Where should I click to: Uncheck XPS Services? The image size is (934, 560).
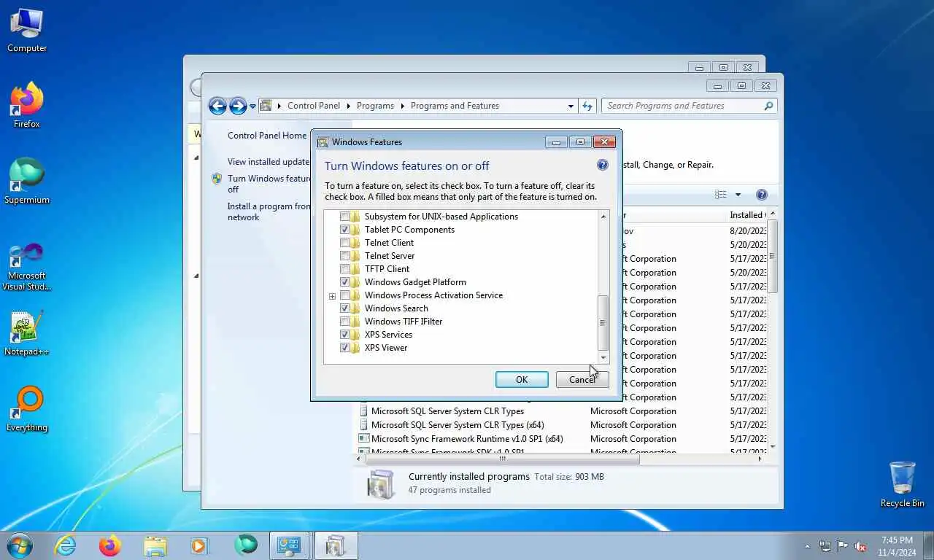[345, 335]
